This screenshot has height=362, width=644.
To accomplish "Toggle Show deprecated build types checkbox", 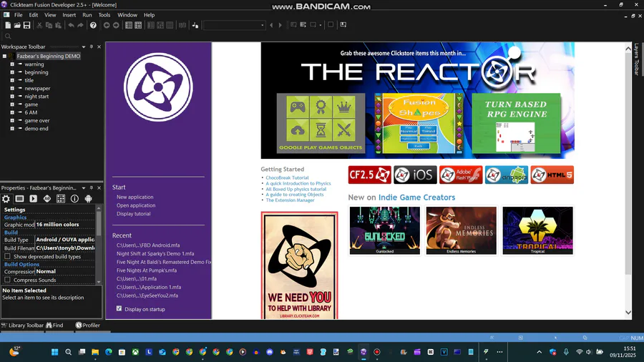I will tap(7, 257).
